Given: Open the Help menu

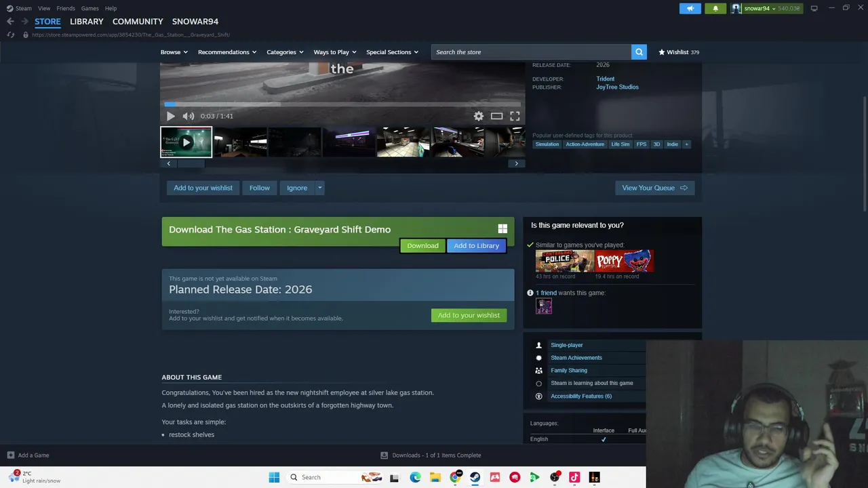Looking at the screenshot, I should [x=111, y=8].
